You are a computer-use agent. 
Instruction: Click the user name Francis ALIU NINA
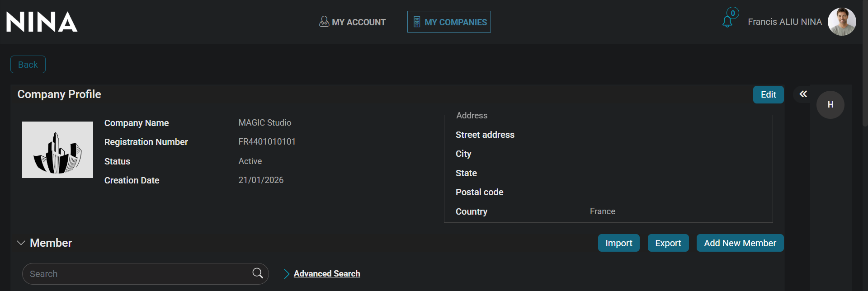click(x=784, y=22)
